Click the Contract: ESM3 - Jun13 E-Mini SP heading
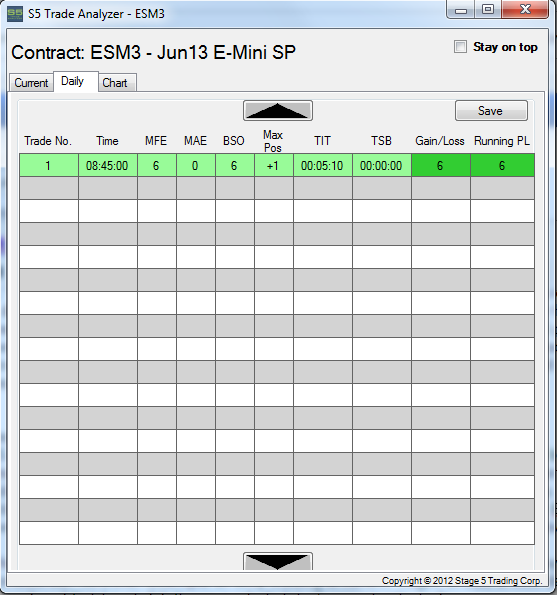This screenshot has height=595, width=558. 153,52
